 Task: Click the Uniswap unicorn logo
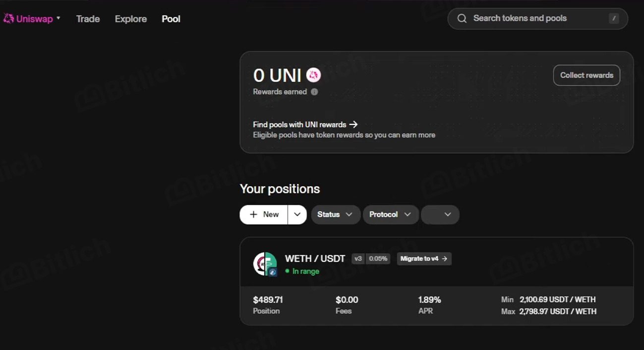click(x=8, y=19)
